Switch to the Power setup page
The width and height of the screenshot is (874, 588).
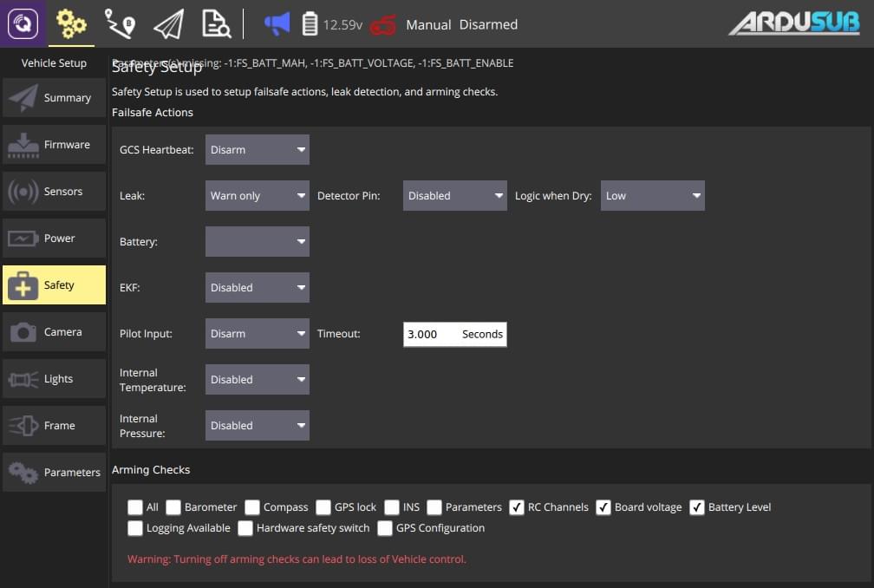[54, 238]
